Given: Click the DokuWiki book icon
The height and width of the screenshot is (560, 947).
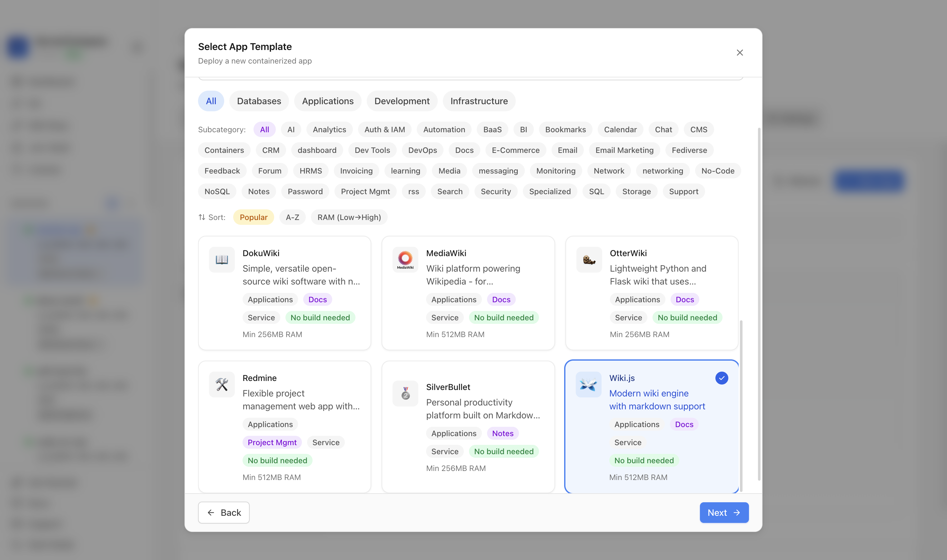Looking at the screenshot, I should click(222, 260).
